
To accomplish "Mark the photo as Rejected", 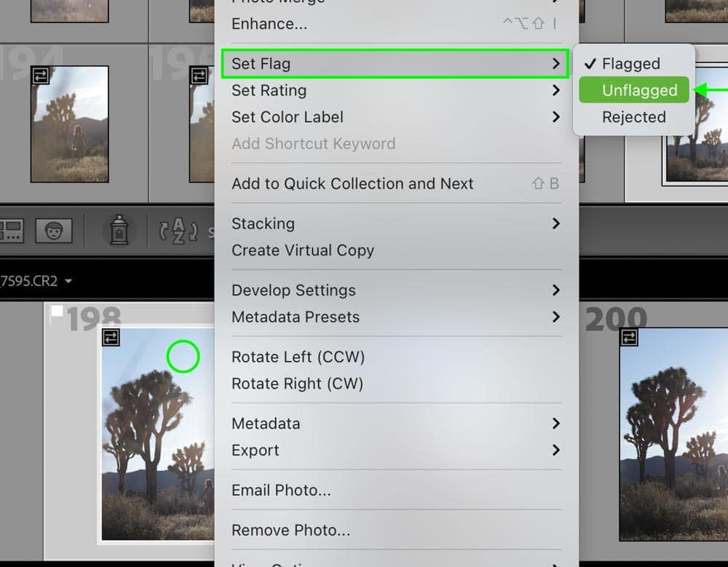I will click(x=633, y=117).
